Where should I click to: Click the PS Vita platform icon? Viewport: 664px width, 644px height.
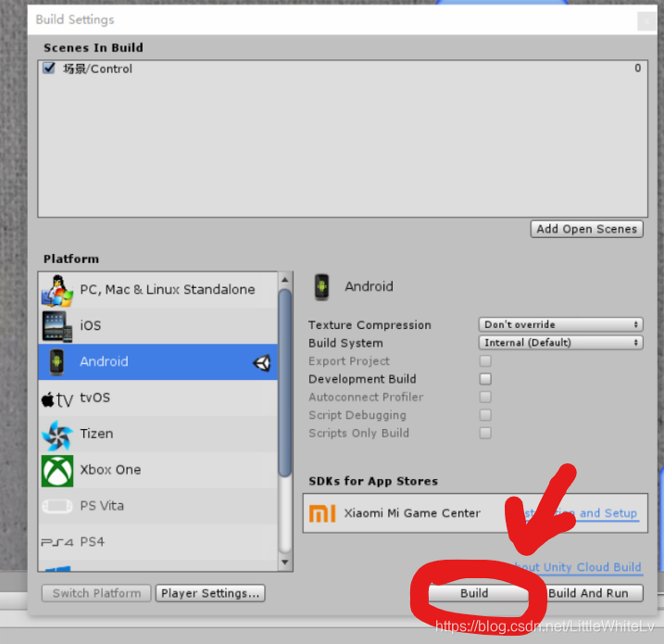(57, 506)
